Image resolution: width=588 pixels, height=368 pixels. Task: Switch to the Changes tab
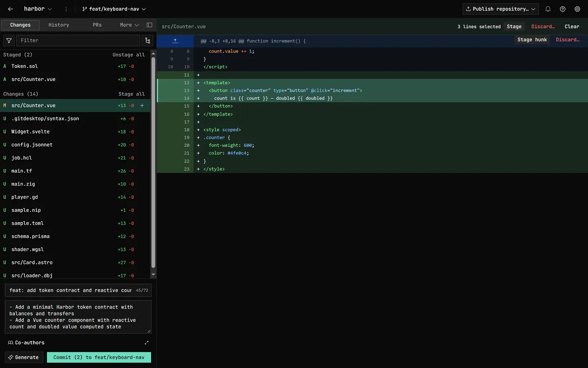pos(20,25)
